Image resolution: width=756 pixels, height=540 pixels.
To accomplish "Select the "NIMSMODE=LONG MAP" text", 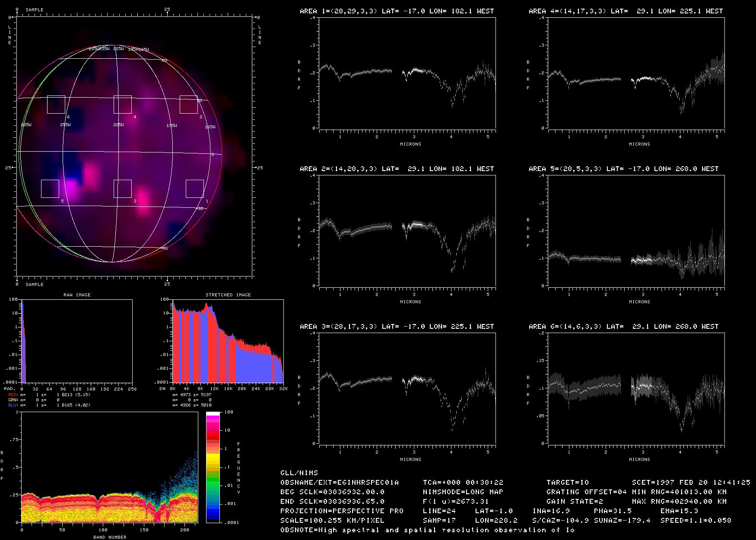I will [463, 492].
